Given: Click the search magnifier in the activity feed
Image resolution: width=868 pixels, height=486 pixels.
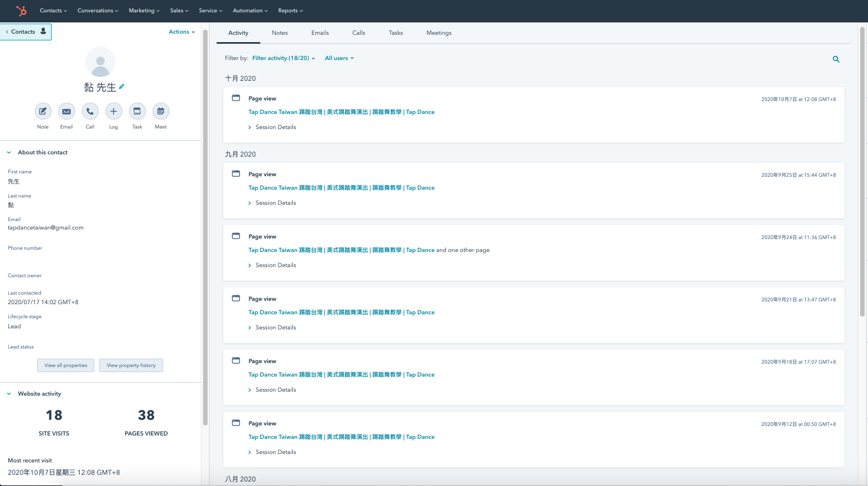Looking at the screenshot, I should 835,59.
